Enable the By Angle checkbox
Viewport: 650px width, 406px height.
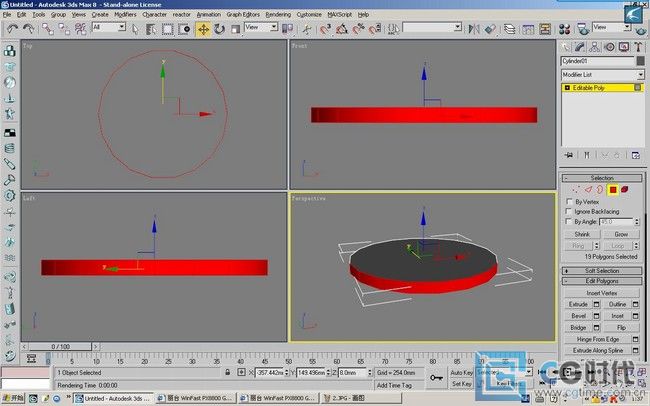569,221
